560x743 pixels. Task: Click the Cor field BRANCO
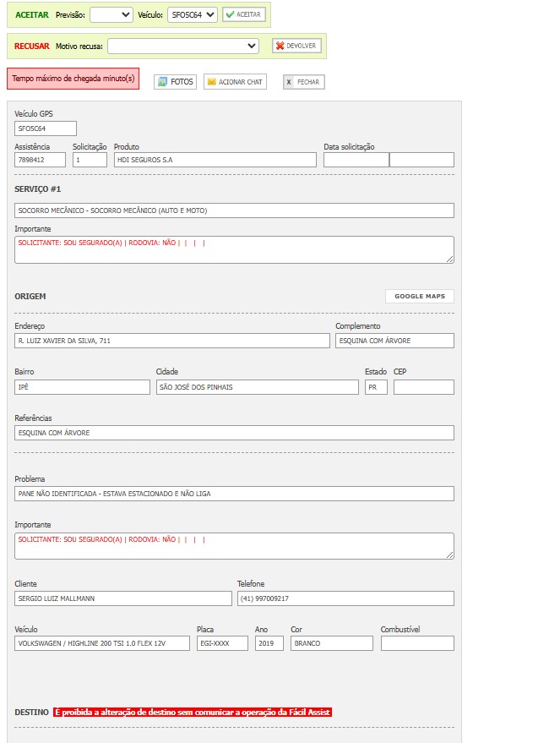(x=332, y=643)
